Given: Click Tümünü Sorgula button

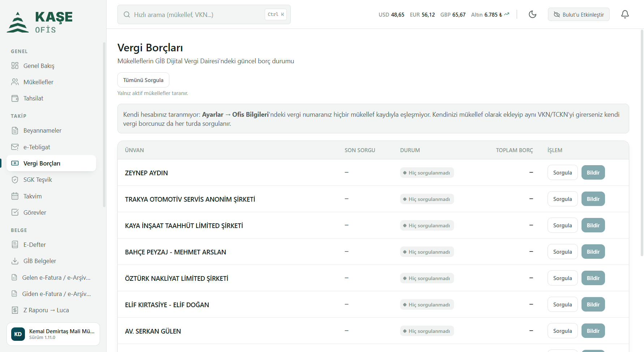Looking at the screenshot, I should [x=143, y=80].
